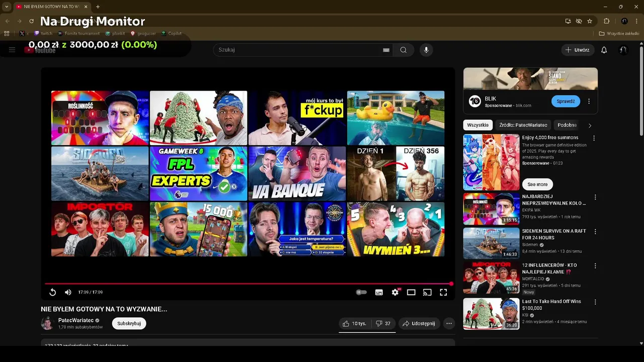Open Sidemen raft video in sidebar
The image size is (644, 362).
click(x=491, y=243)
